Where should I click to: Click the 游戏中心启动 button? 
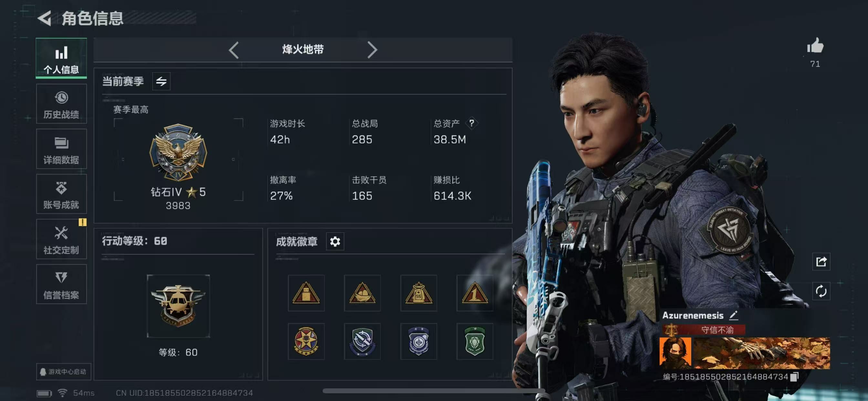pyautogui.click(x=64, y=371)
